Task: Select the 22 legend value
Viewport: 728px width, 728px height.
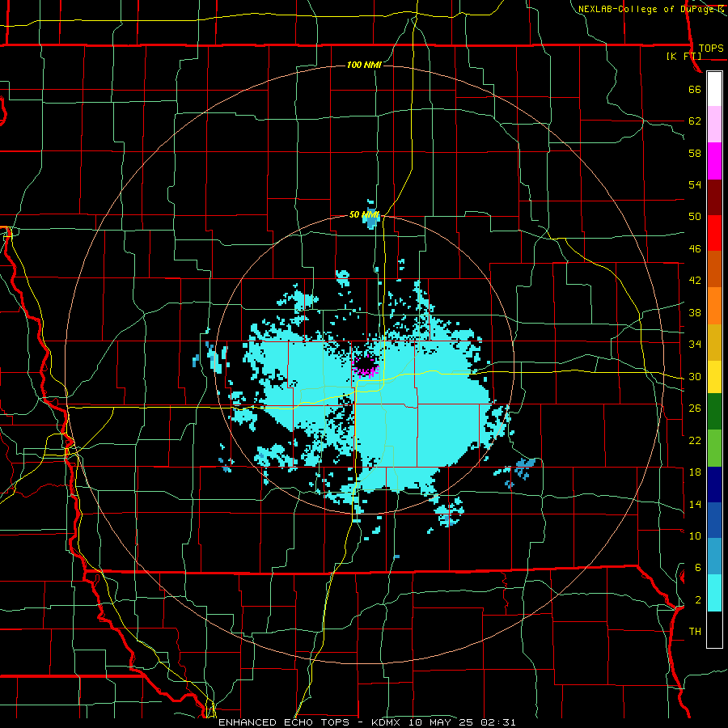Action: tap(695, 440)
